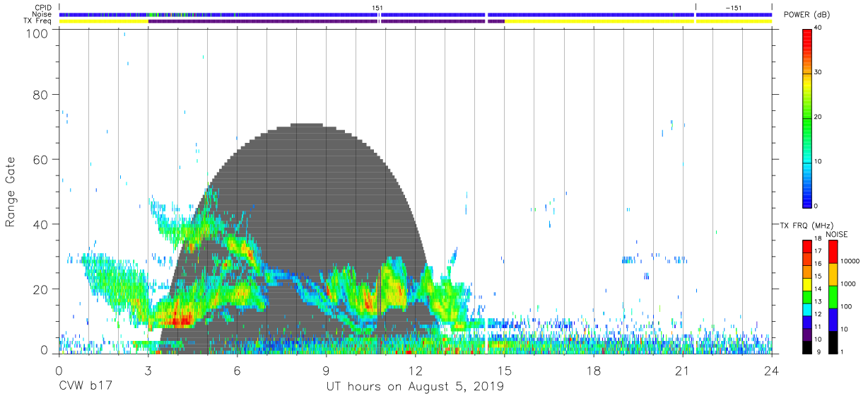868x401 pixels.
Task: Pick the red swatch on noise legend
Action: pyautogui.click(x=833, y=251)
